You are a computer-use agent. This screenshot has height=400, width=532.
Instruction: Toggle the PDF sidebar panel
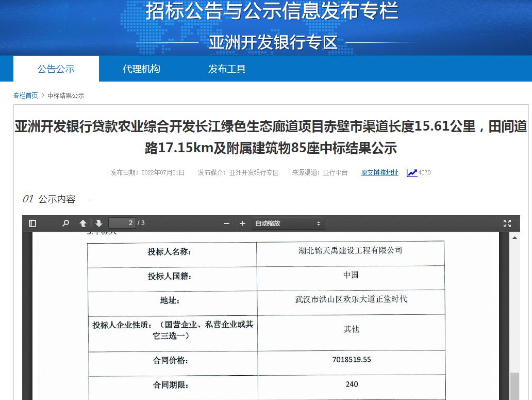(32, 223)
